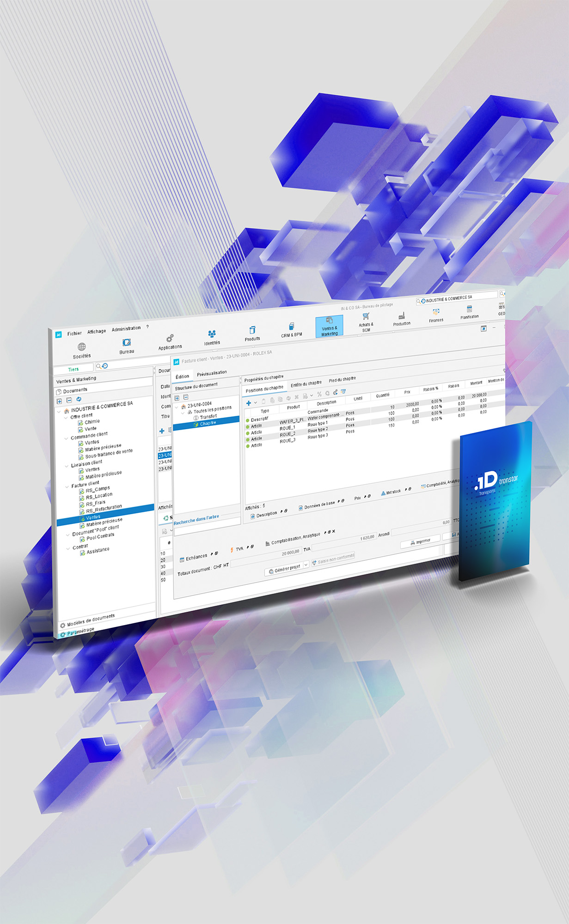Click the Imprimer button
Viewport: 569px width, 924px height.
coord(421,541)
